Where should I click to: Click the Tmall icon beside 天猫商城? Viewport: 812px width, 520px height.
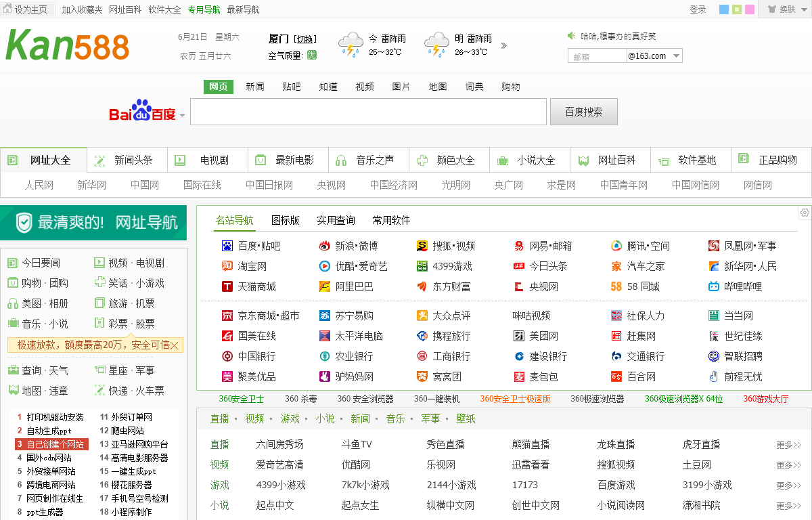227,286
